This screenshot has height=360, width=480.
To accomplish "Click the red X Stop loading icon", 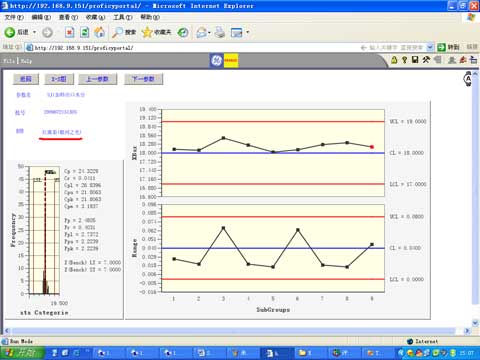I will pyautogui.click(x=69, y=32).
